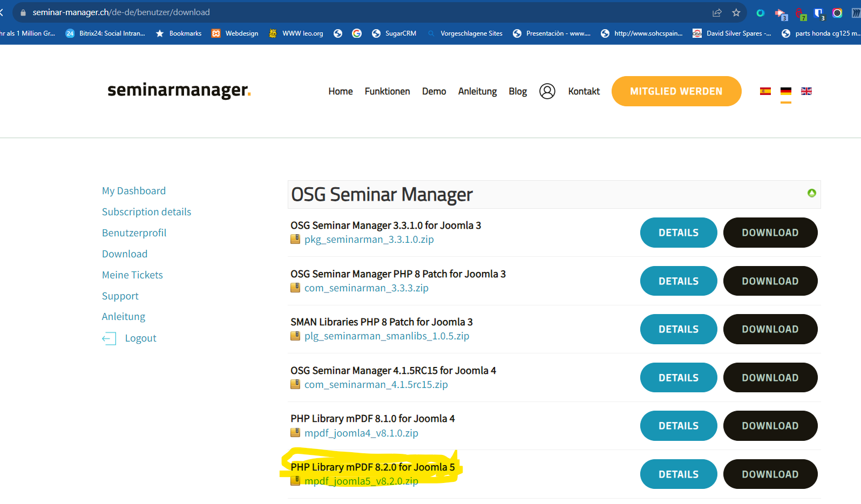Open Subscription details in sidebar
The image size is (861, 504).
tap(146, 212)
